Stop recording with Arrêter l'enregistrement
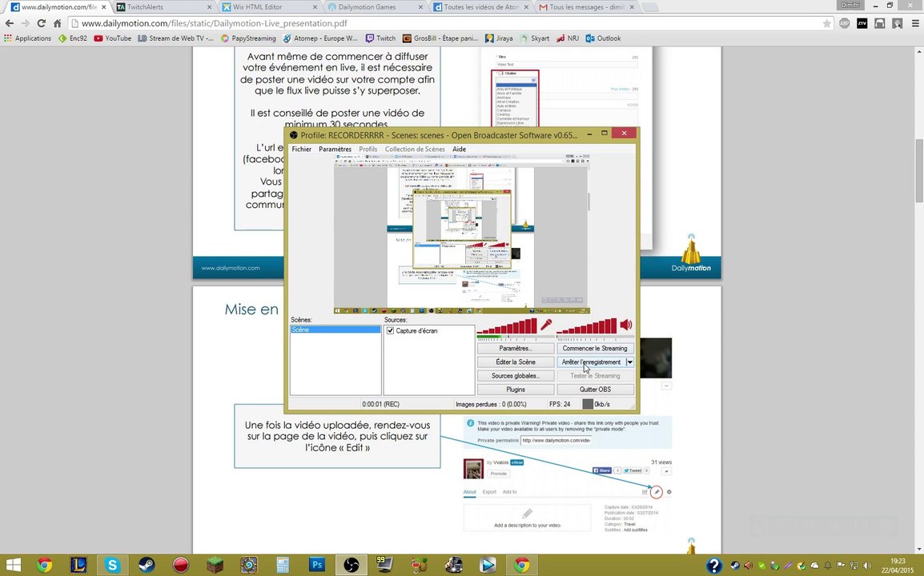Screen dimensions: 924x576 click(591, 362)
